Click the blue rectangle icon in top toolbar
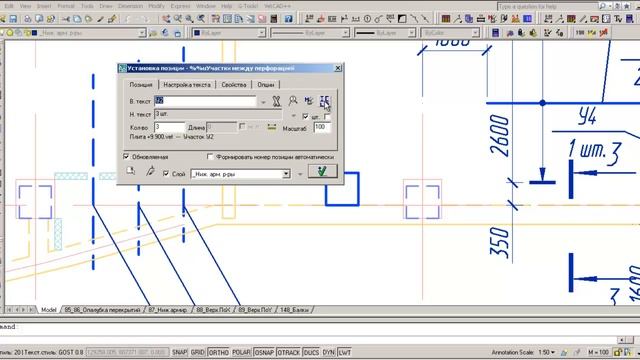The image size is (640, 360). click(x=527, y=19)
